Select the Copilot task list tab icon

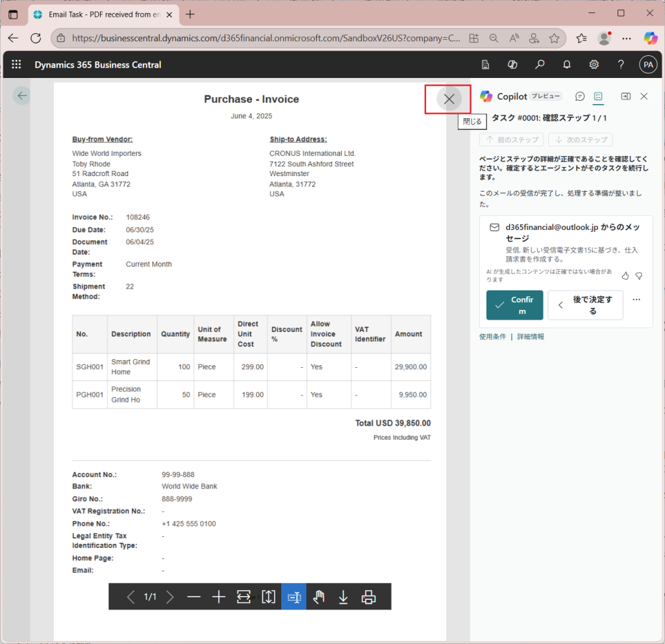(598, 96)
